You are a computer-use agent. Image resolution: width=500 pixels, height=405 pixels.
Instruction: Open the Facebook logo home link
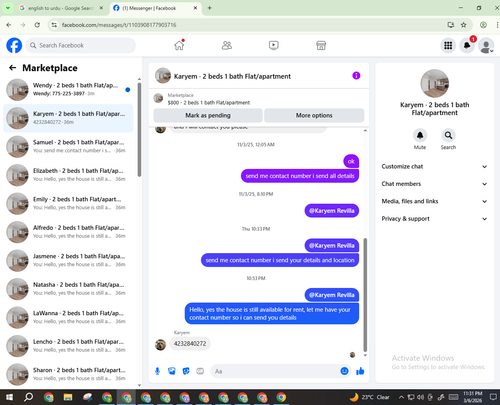(14, 45)
